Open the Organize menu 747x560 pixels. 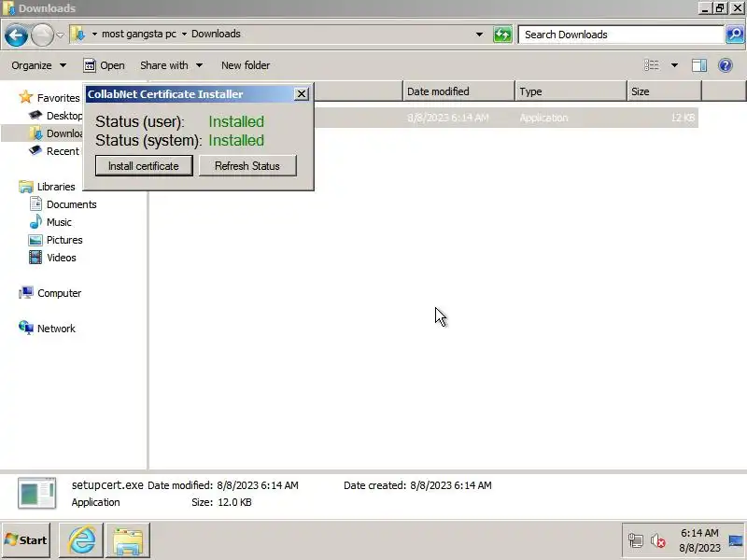(x=38, y=65)
